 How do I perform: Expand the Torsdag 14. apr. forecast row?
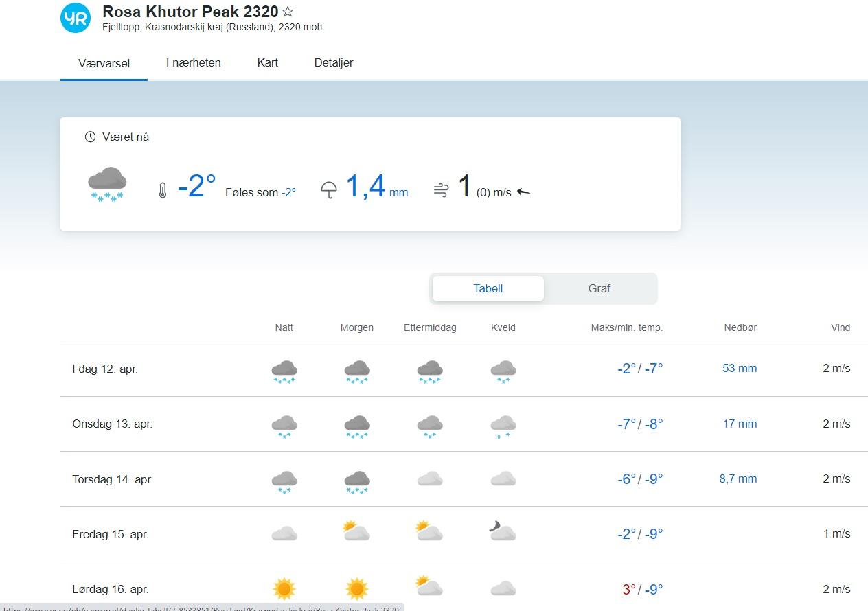click(x=113, y=479)
